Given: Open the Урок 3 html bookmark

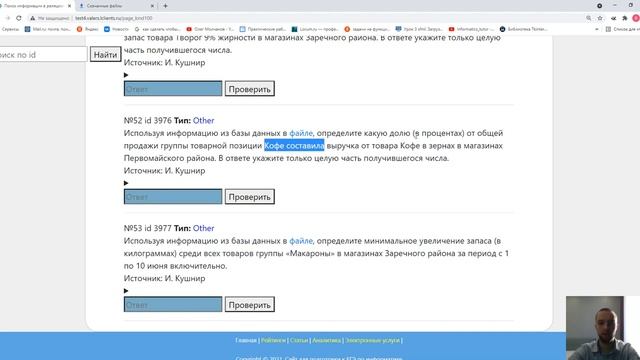Looking at the screenshot, I should (419, 29).
